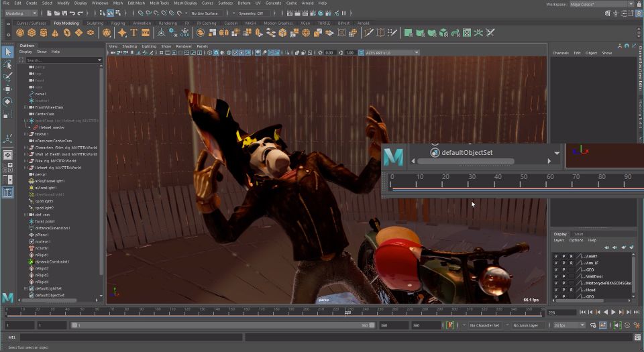The image size is (644, 352).
Task: Click the polygon sphere shelf icon
Action: 20,32
